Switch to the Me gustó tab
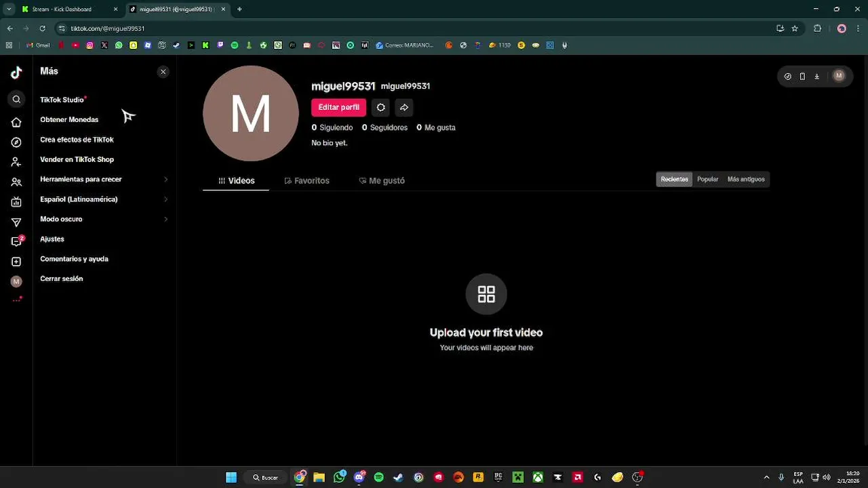The width and height of the screenshot is (868, 488). click(x=382, y=181)
